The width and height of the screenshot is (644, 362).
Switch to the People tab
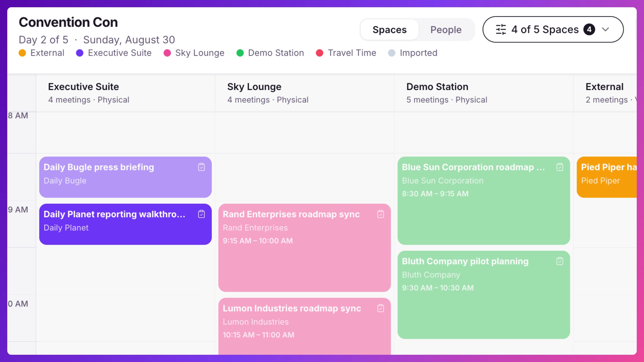pyautogui.click(x=446, y=29)
